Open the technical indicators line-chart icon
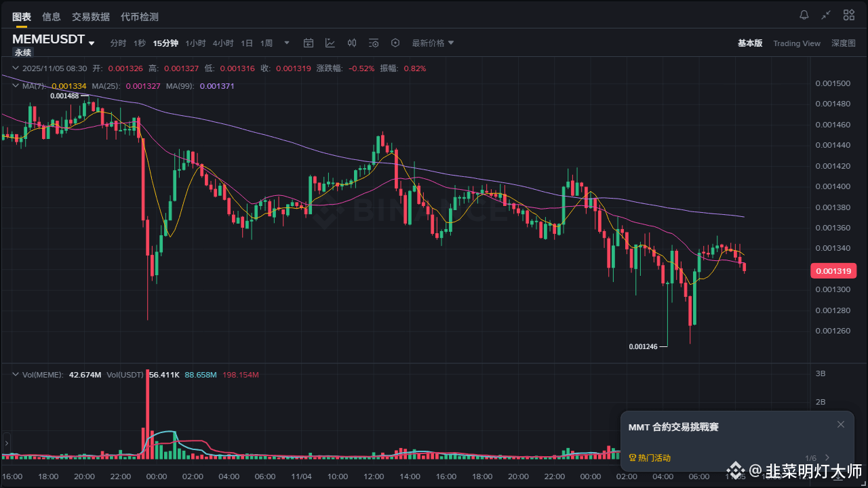 tap(330, 43)
